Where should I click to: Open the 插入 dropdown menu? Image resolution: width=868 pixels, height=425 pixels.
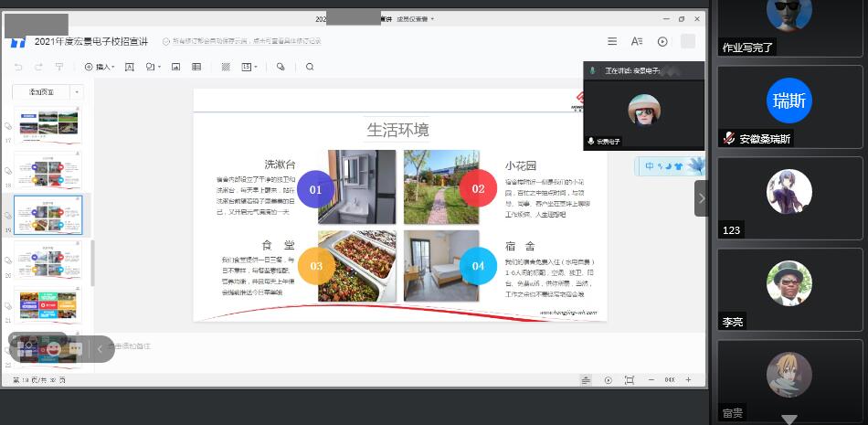[101, 67]
